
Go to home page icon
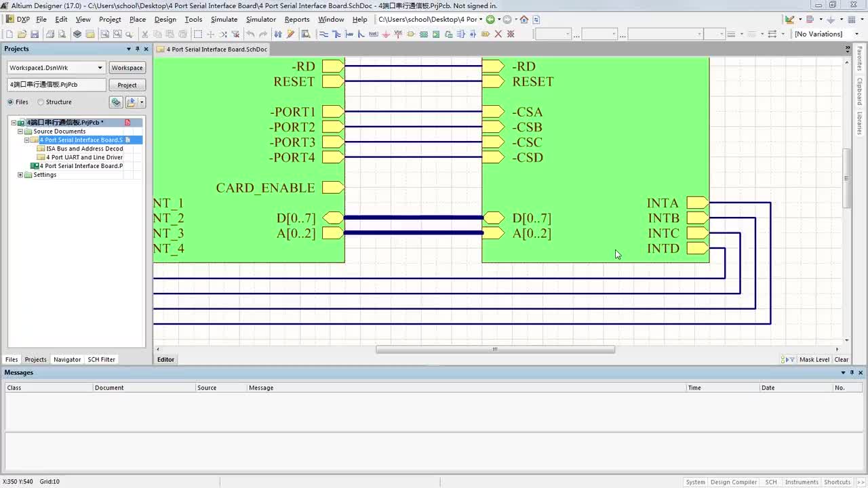[x=524, y=20]
